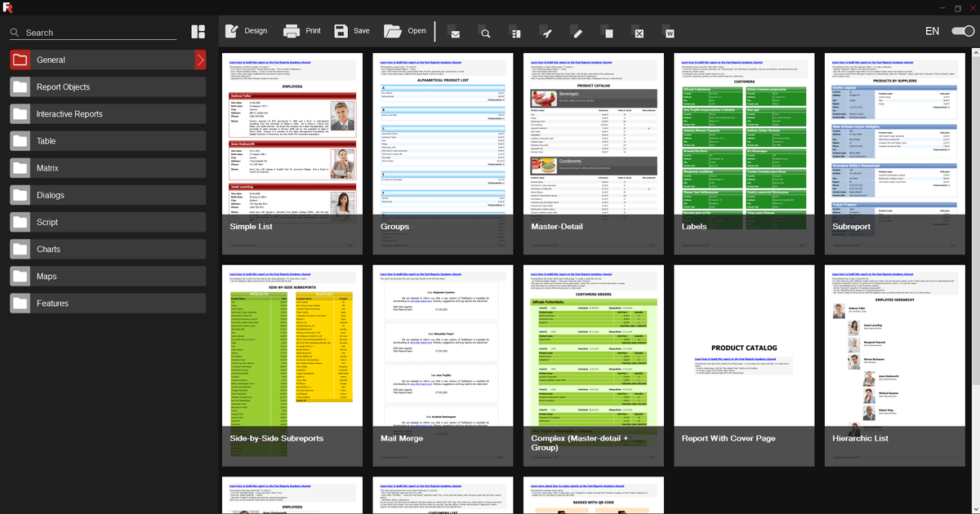Click the pencil edit icon in toolbar
Screen dimensions: 980x514
(x=577, y=33)
